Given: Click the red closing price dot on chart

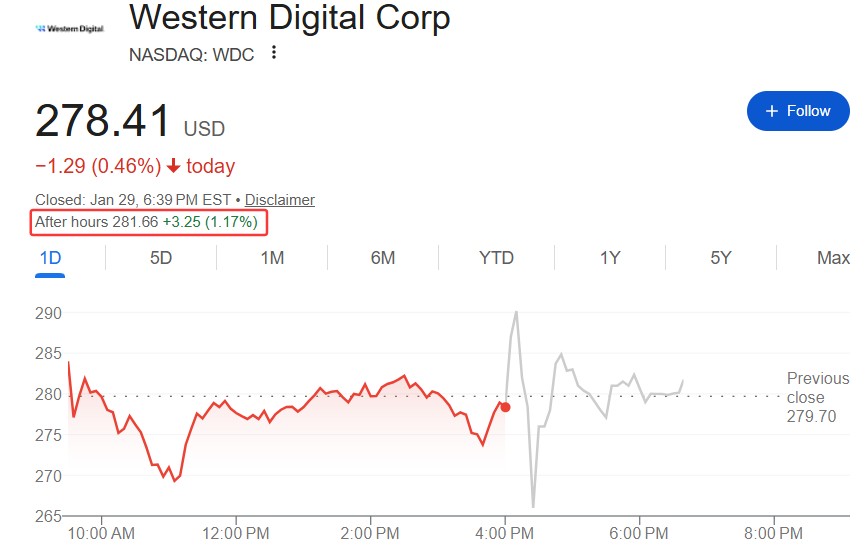Looking at the screenshot, I should [x=505, y=407].
